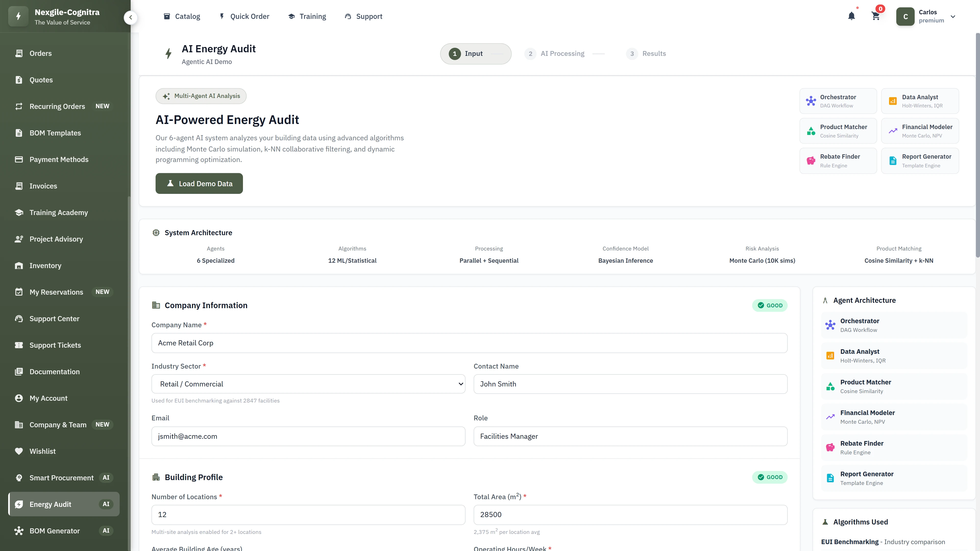Viewport: 980px width, 551px height.
Task: Click the Load Demo Data button
Action: [199, 183]
